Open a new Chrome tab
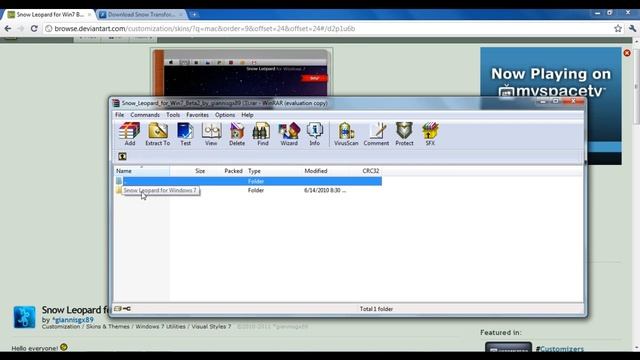This screenshot has width=640, height=360. click(x=194, y=15)
